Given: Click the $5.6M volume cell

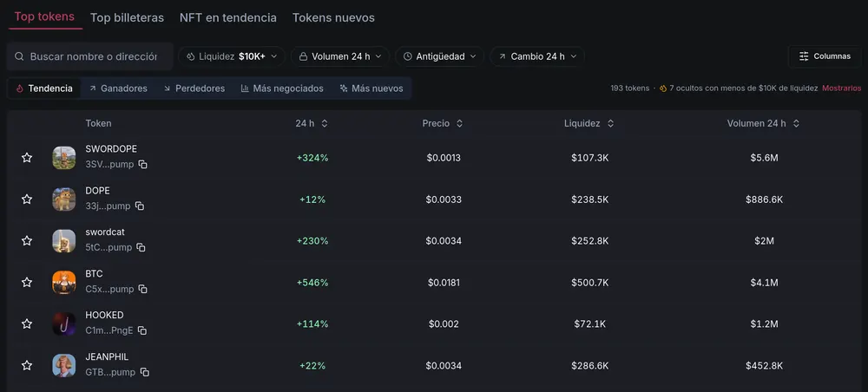Looking at the screenshot, I should pyautogui.click(x=764, y=158).
